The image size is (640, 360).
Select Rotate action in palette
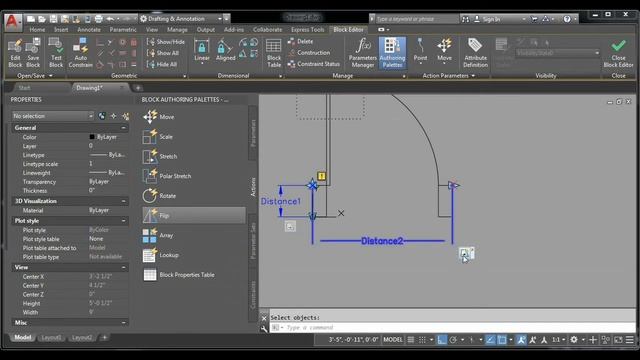click(193, 196)
